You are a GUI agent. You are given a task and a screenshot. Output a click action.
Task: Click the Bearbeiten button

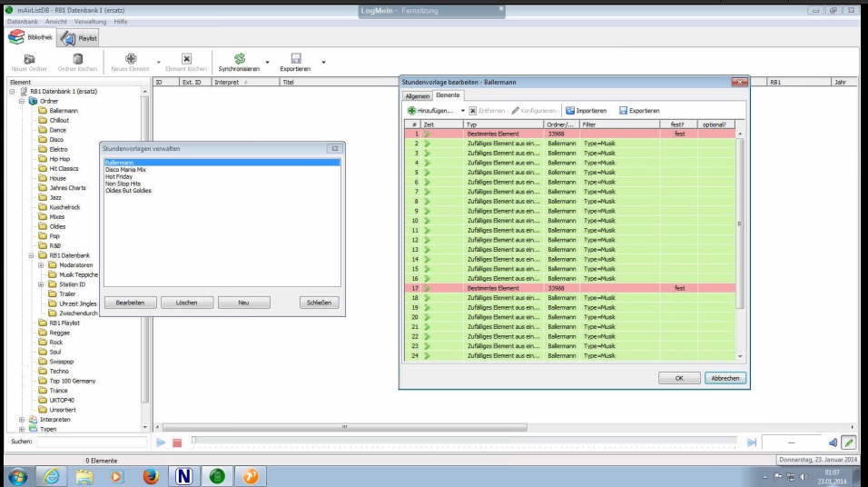(130, 303)
